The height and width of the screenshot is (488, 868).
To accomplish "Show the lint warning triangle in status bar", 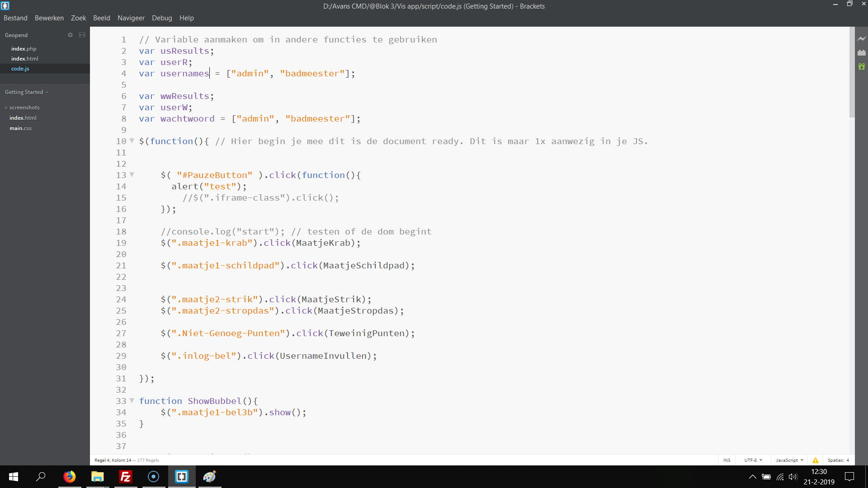I will point(816,460).
